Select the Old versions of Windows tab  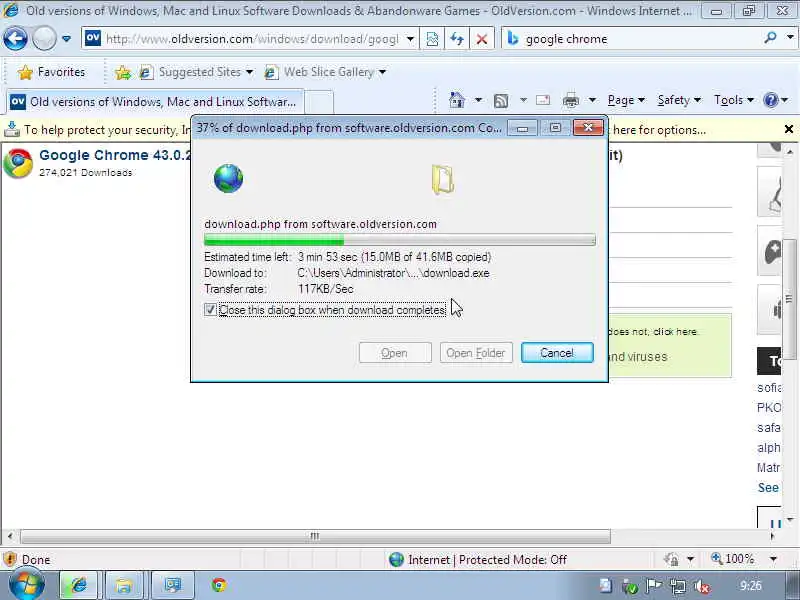155,102
